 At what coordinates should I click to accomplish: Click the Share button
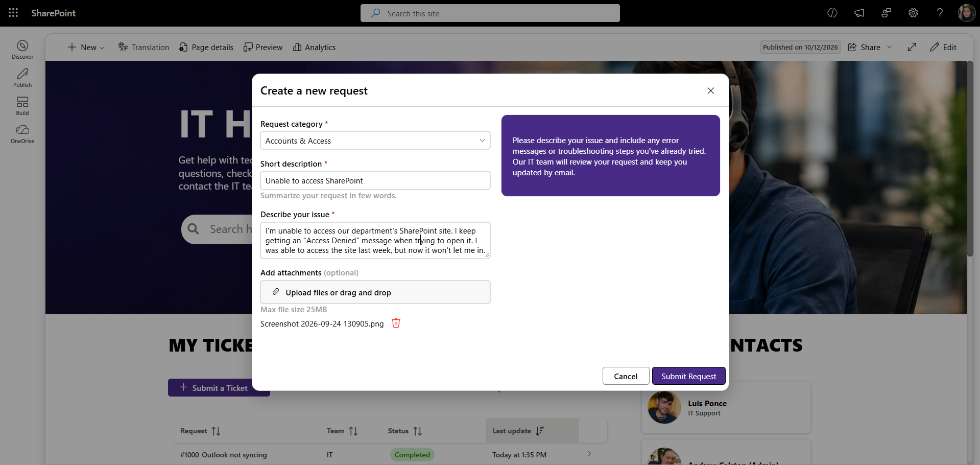(x=864, y=47)
